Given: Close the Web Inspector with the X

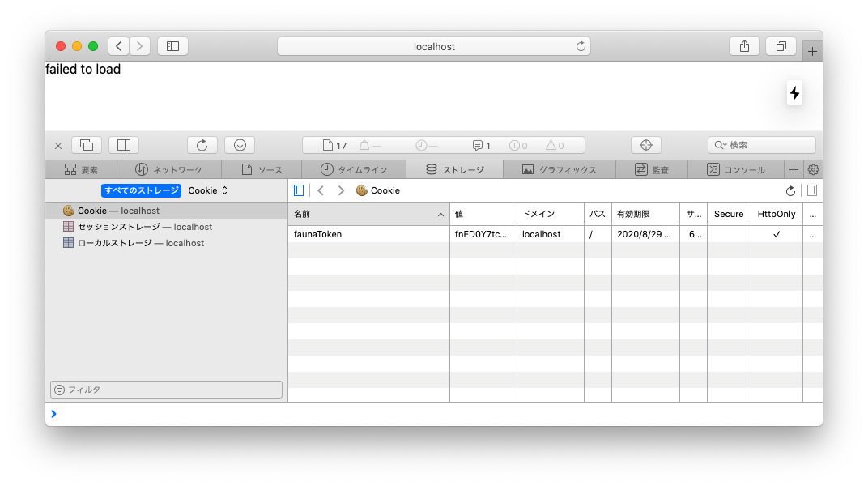Looking at the screenshot, I should pos(58,146).
